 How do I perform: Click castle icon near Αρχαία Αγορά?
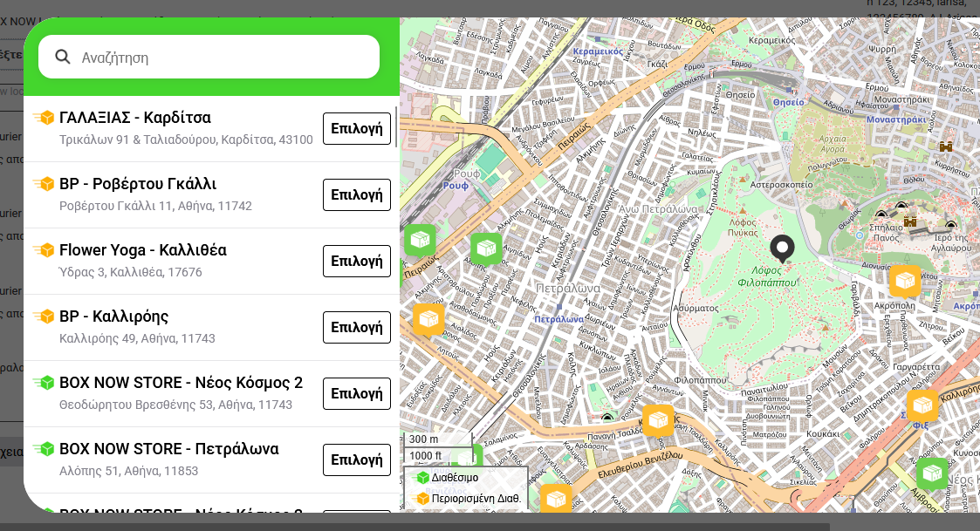[946, 146]
